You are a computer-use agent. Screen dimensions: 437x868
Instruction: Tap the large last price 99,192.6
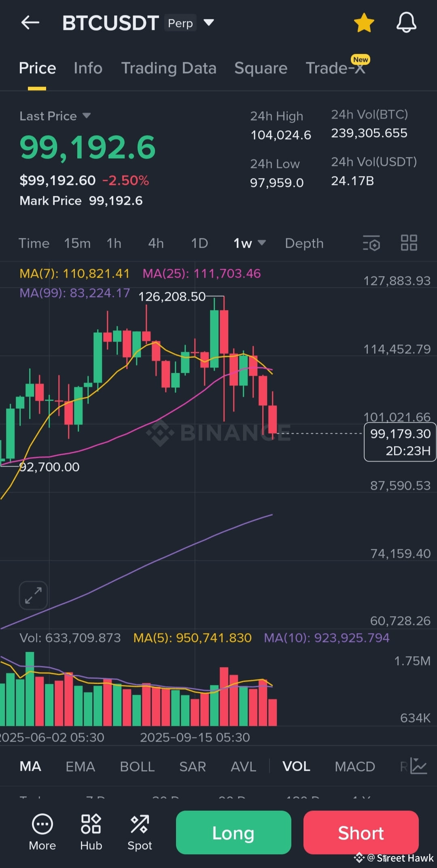[87, 147]
